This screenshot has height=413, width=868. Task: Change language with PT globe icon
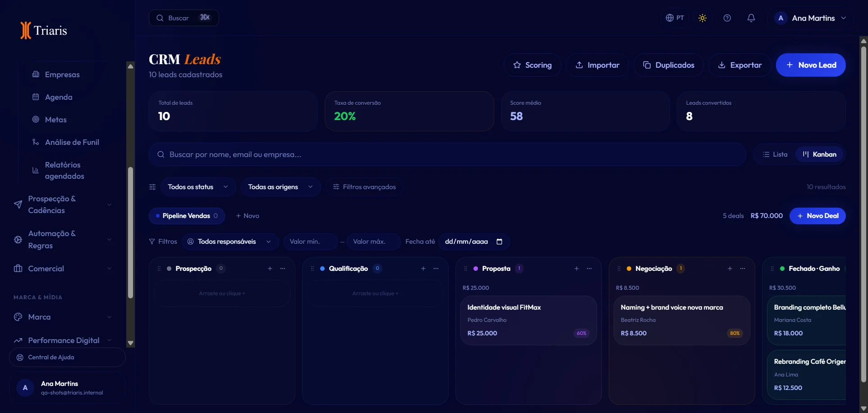(x=675, y=18)
